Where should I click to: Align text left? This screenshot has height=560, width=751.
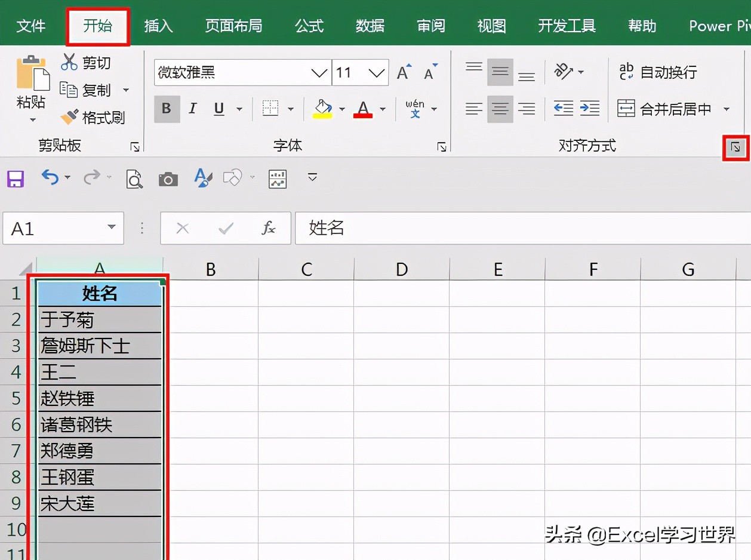[x=474, y=109]
